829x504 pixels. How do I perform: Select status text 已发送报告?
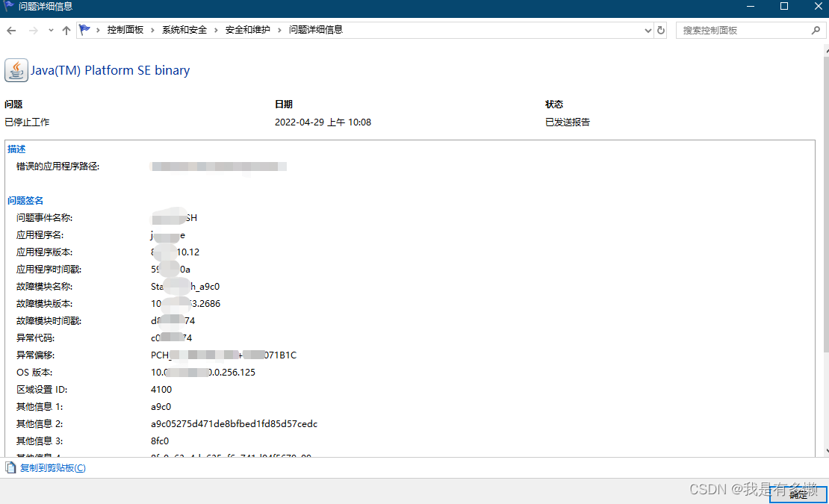(x=568, y=122)
